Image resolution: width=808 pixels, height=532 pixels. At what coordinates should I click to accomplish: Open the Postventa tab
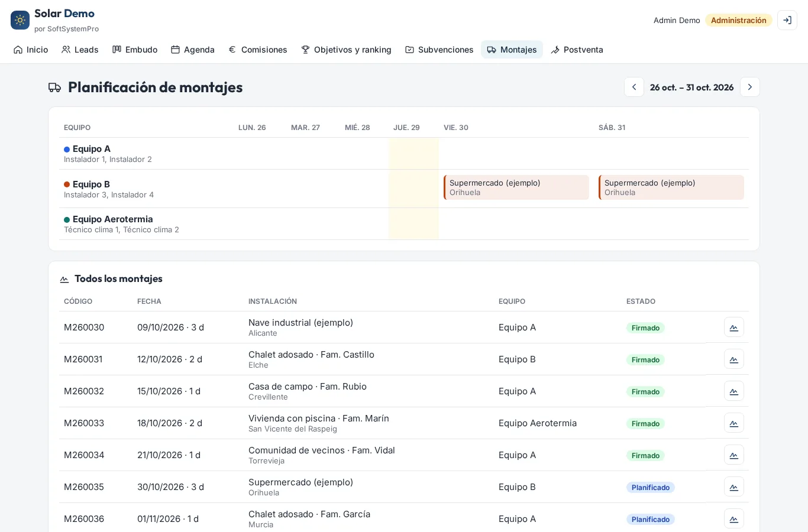577,50
